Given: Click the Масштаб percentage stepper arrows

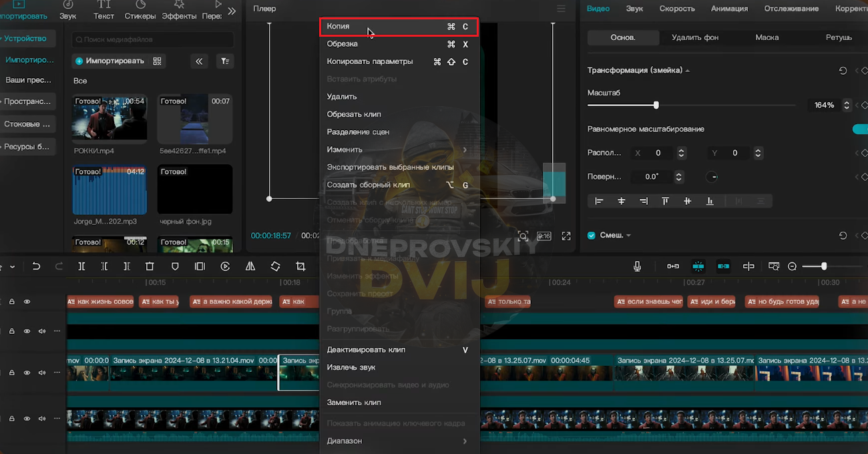Looking at the screenshot, I should pyautogui.click(x=847, y=105).
